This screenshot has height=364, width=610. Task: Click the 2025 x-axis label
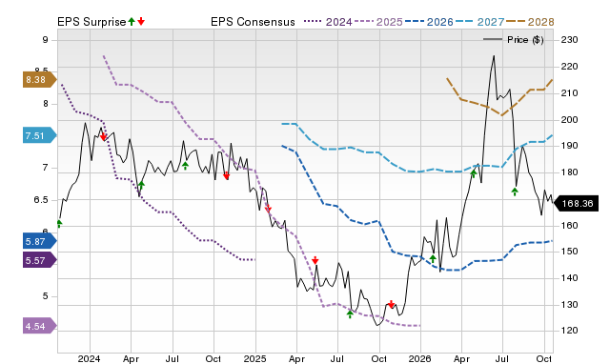click(254, 358)
